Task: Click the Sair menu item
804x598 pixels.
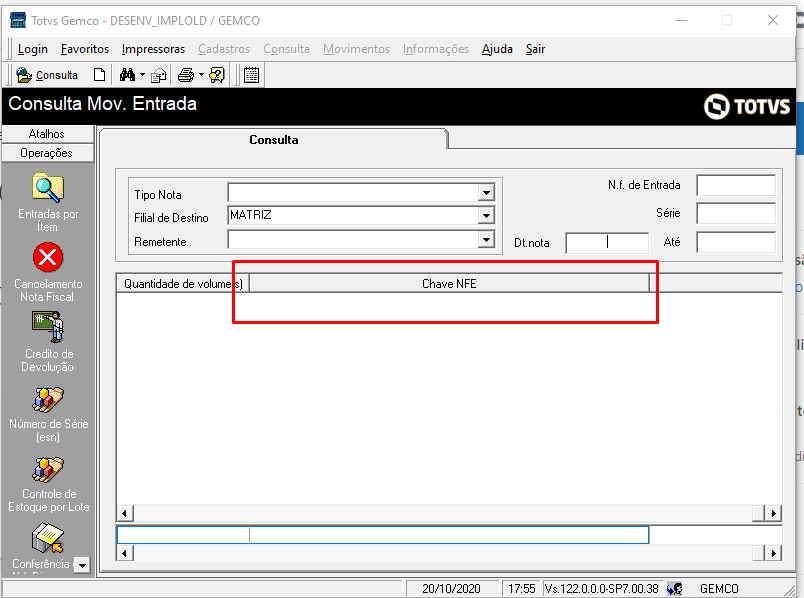Action: click(535, 49)
